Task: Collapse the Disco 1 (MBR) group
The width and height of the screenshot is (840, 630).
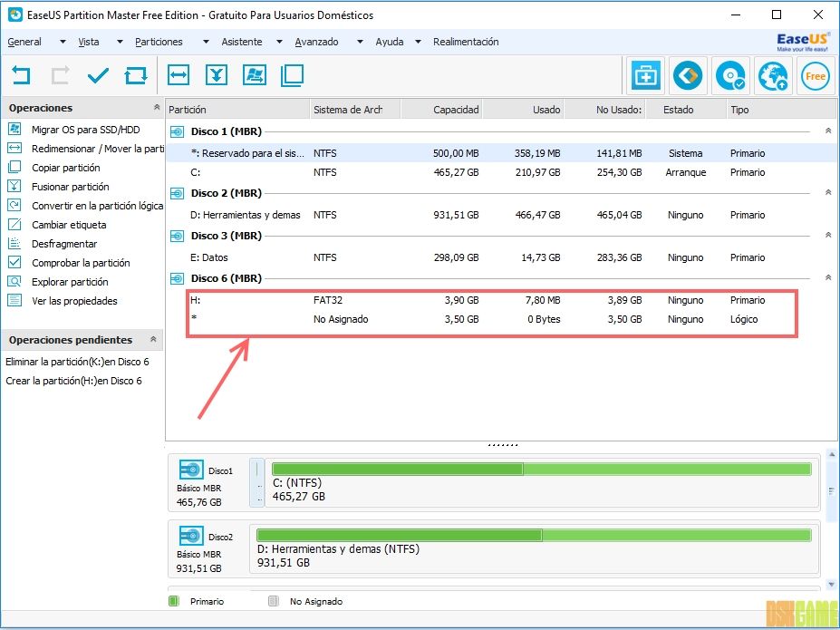Action: [827, 131]
